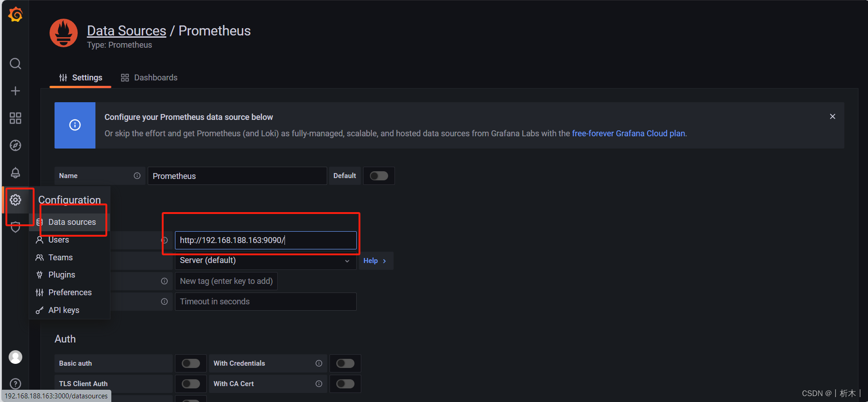The height and width of the screenshot is (402, 868).
Task: Click the user avatar icon
Action: click(15, 357)
